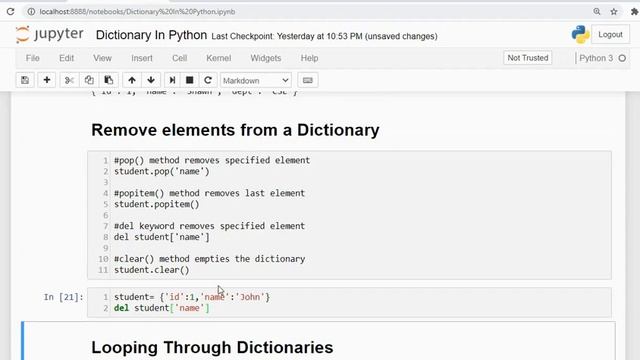Click the Python 3 kernel name

(596, 58)
